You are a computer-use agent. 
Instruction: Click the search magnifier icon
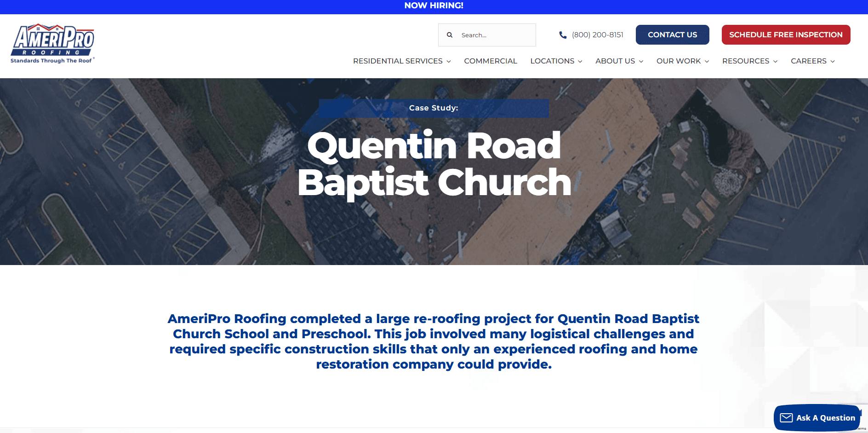450,35
